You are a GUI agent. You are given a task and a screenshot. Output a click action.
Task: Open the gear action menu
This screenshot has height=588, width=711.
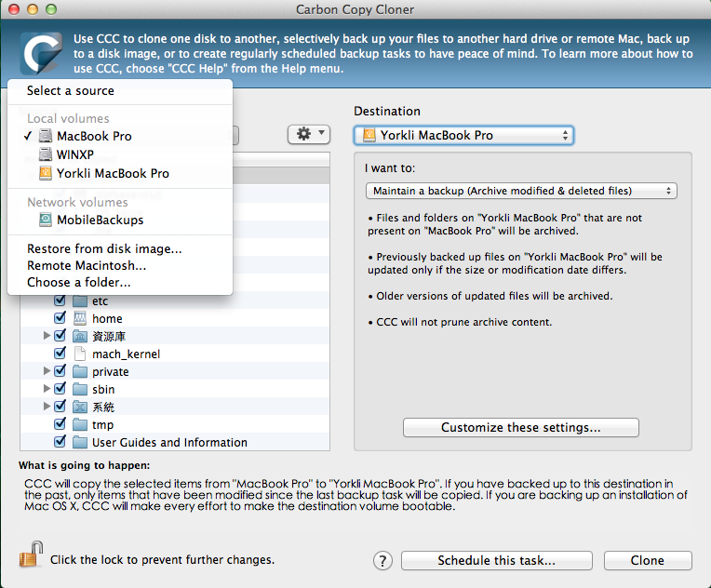(x=309, y=134)
